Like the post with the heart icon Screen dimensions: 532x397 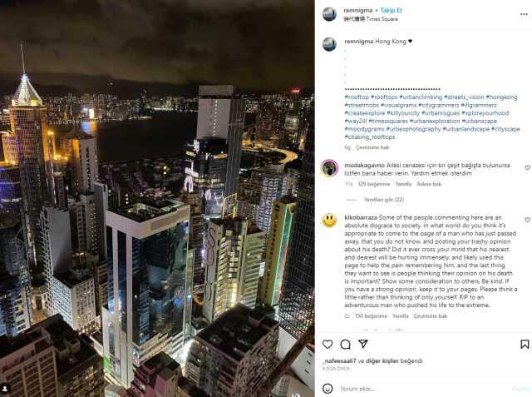tap(328, 345)
